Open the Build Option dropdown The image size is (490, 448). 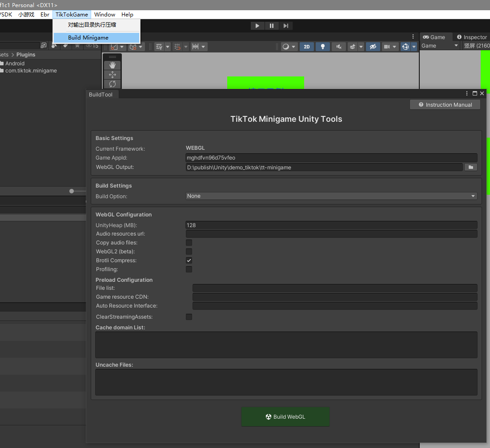pos(331,196)
